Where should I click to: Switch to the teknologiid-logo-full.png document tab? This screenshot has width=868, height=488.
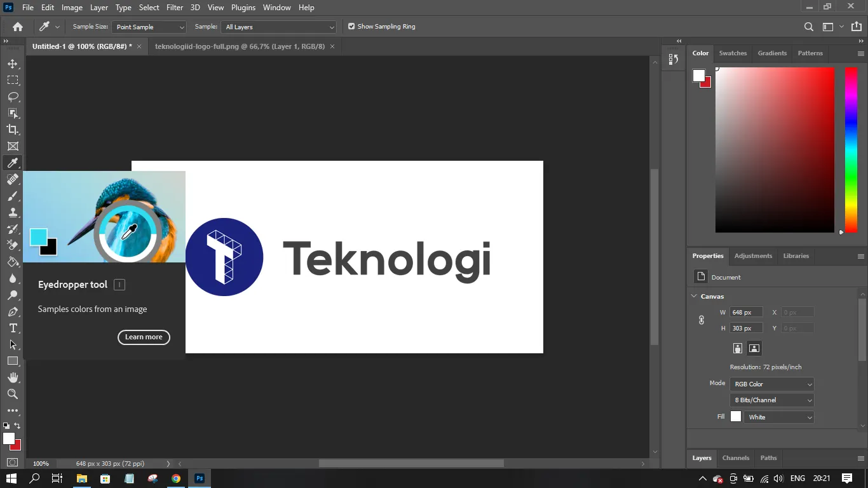(x=240, y=46)
